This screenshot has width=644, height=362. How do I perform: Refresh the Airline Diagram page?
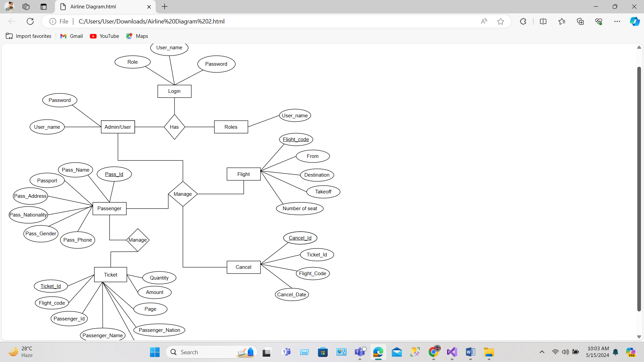pos(30,21)
